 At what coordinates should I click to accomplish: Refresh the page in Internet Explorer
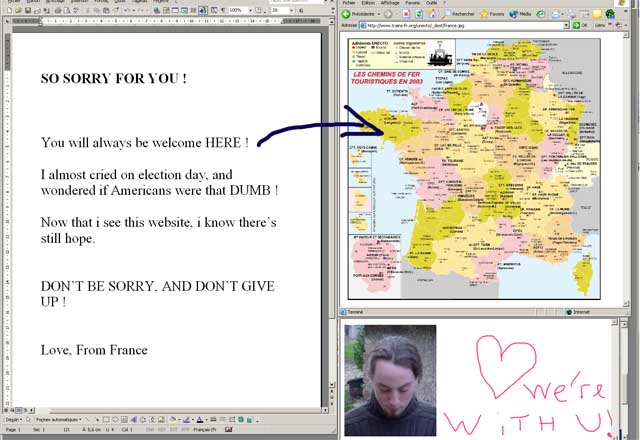coord(419,14)
